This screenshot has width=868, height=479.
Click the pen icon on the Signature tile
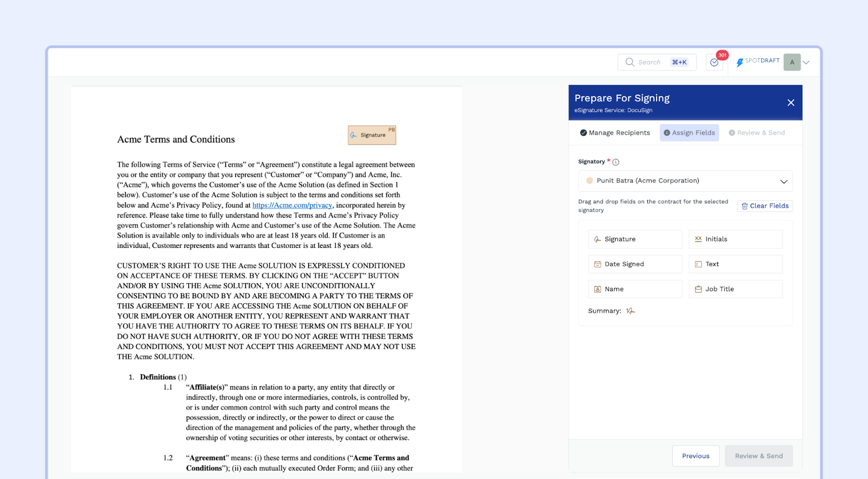pos(597,239)
